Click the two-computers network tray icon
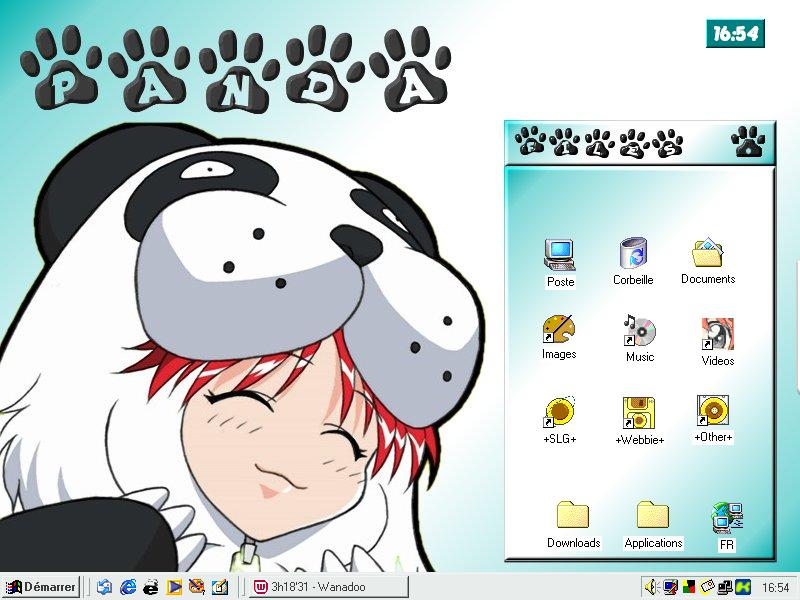Screen dimensions: 800x600 coord(725,587)
